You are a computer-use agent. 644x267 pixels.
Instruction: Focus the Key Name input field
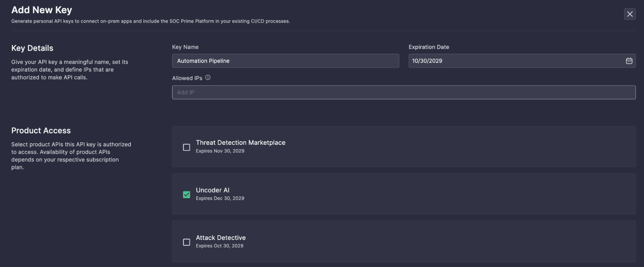point(285,61)
